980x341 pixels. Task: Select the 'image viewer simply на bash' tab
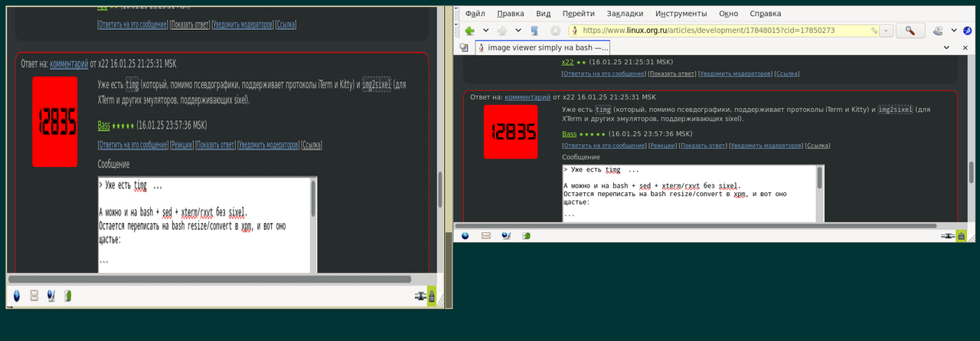pos(544,48)
